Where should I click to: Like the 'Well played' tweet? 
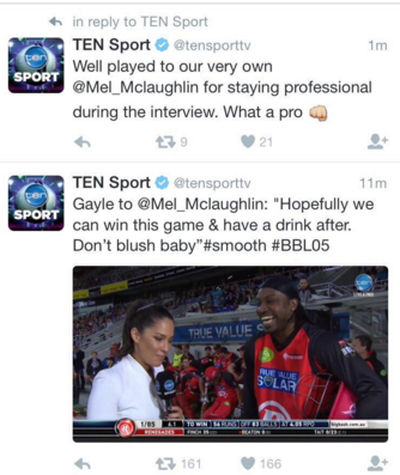tap(248, 142)
